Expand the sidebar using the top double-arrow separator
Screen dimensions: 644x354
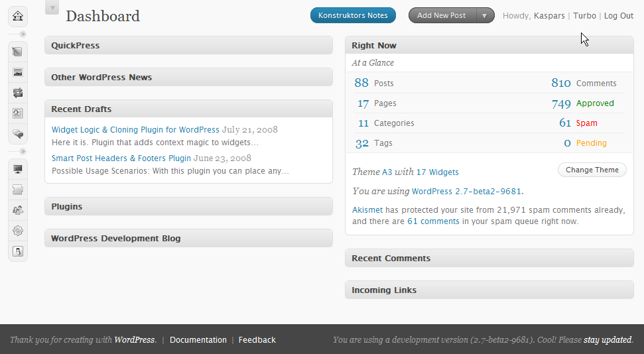click(x=23, y=34)
